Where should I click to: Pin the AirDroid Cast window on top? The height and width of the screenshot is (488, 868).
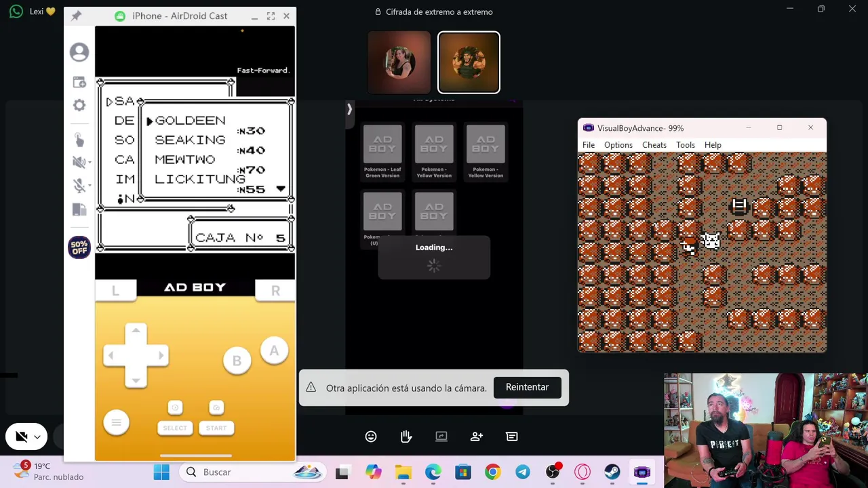click(x=76, y=16)
